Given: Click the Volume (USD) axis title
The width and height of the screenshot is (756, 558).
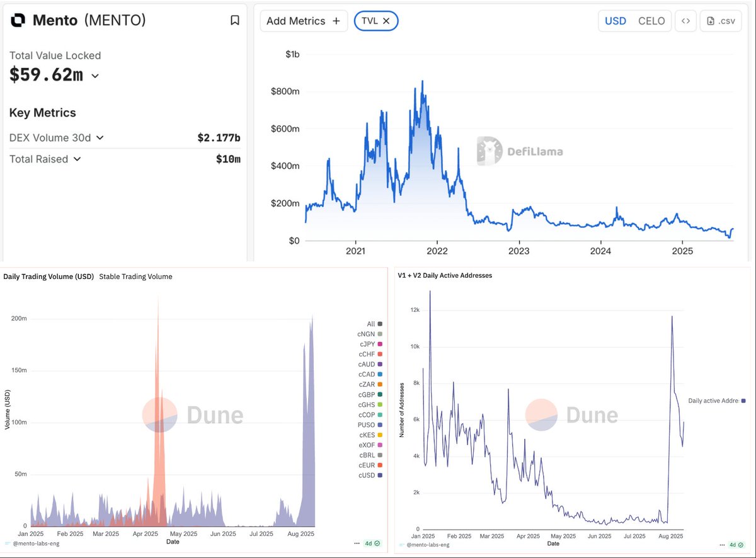Looking at the screenshot, I should (x=7, y=409).
